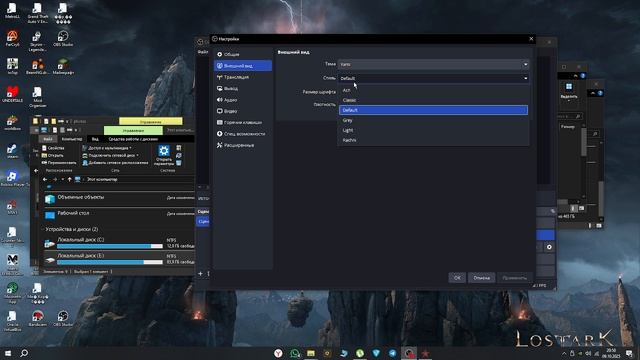The image size is (640, 360).
Task: Open WhatsApp from the taskbar
Action: click(x=294, y=353)
